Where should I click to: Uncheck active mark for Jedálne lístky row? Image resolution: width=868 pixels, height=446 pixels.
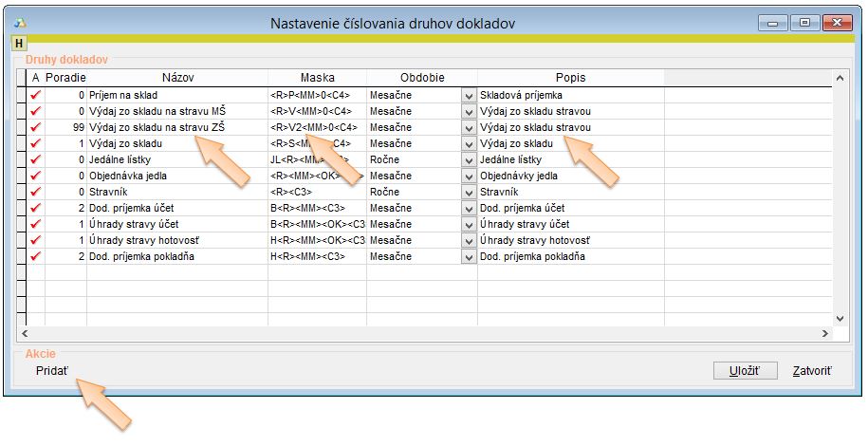point(36,159)
